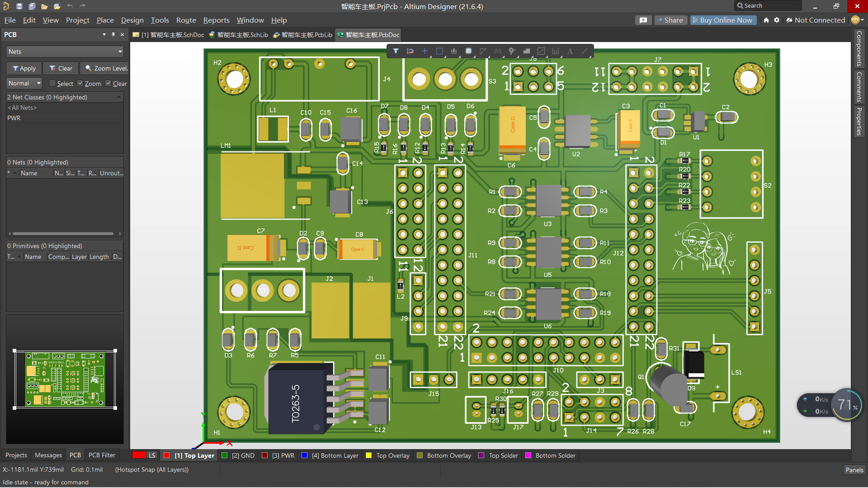Open the Route menu

pyautogui.click(x=186, y=20)
